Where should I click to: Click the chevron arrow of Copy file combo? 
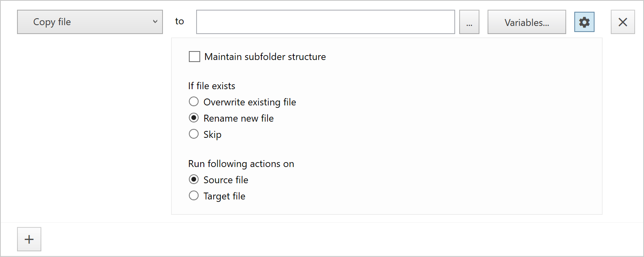(155, 22)
